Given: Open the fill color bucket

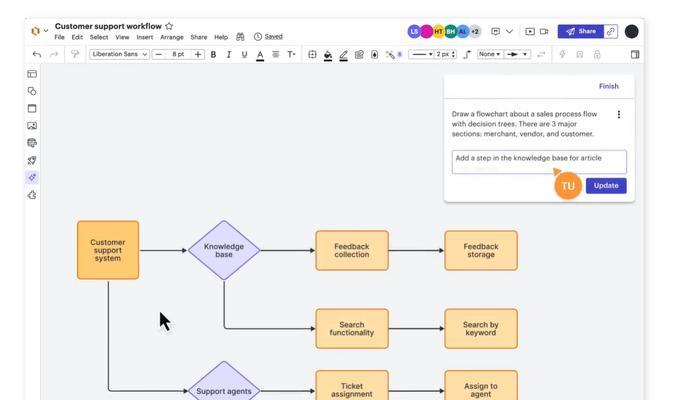Looking at the screenshot, I should coord(328,55).
